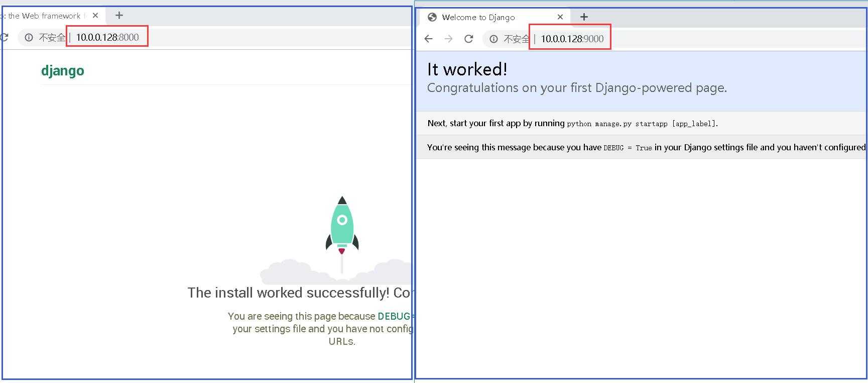Click the 'It worked!' heading
Screen dimensions: 868x383
(467, 69)
